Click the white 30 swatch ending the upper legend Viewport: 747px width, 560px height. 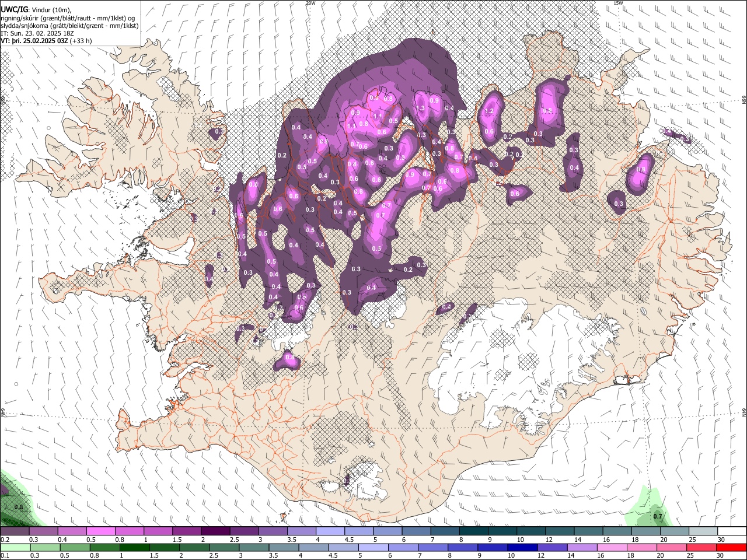(x=732, y=531)
